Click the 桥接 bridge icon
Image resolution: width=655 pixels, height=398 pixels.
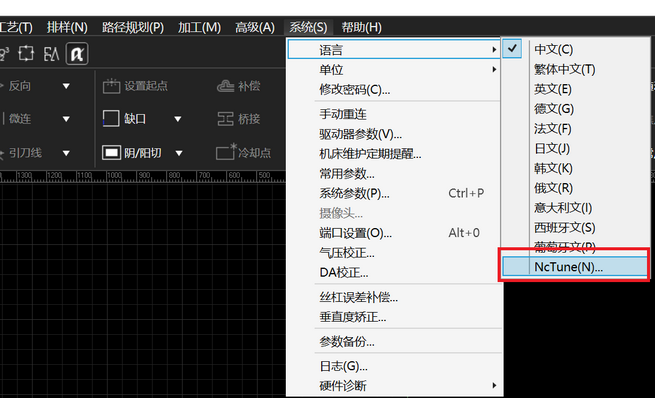pos(226,119)
